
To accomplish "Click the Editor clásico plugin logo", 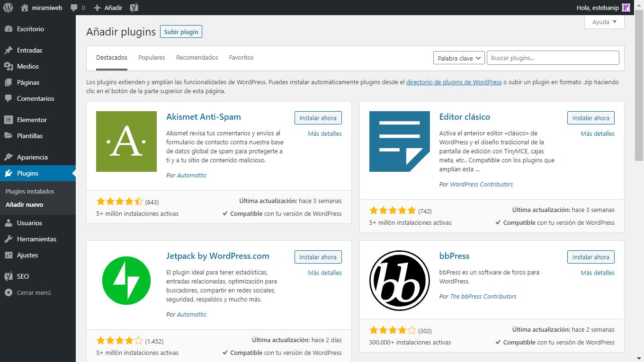I will pyautogui.click(x=399, y=141).
